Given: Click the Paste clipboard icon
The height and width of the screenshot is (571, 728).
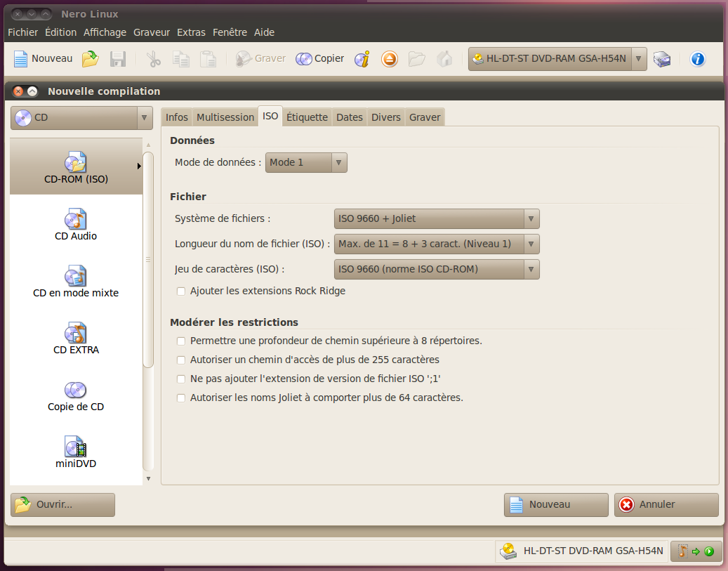Looking at the screenshot, I should tap(208, 59).
